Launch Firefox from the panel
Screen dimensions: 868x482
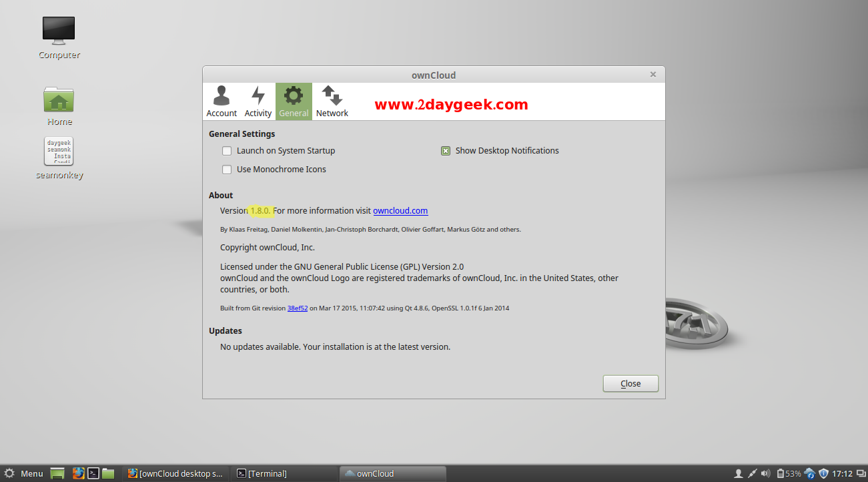(79, 474)
